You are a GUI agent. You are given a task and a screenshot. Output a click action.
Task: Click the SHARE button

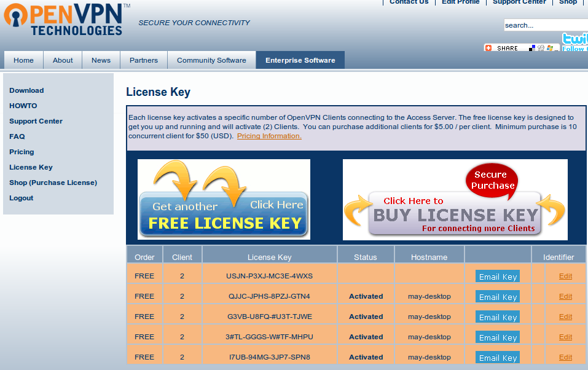521,48
